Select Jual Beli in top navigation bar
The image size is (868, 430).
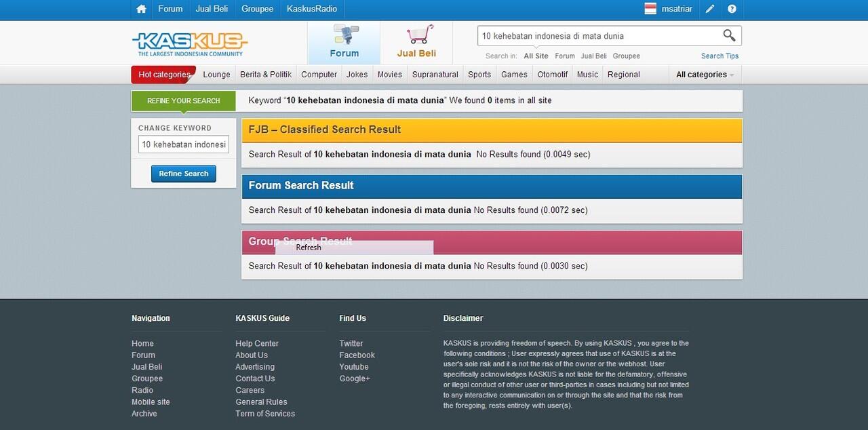212,9
